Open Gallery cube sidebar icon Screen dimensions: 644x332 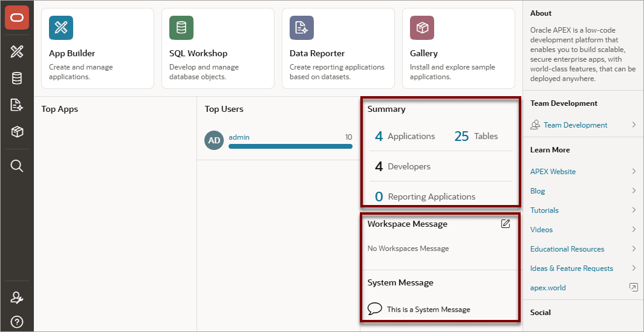(17, 131)
